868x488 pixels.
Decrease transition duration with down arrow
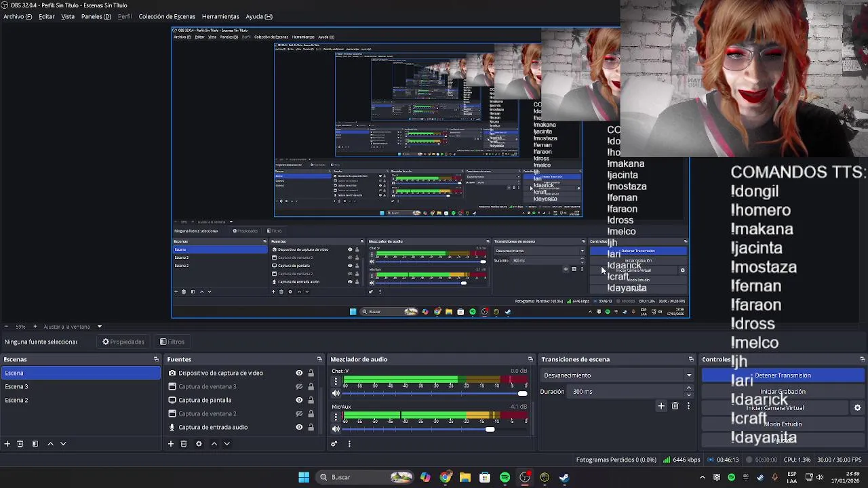point(689,394)
